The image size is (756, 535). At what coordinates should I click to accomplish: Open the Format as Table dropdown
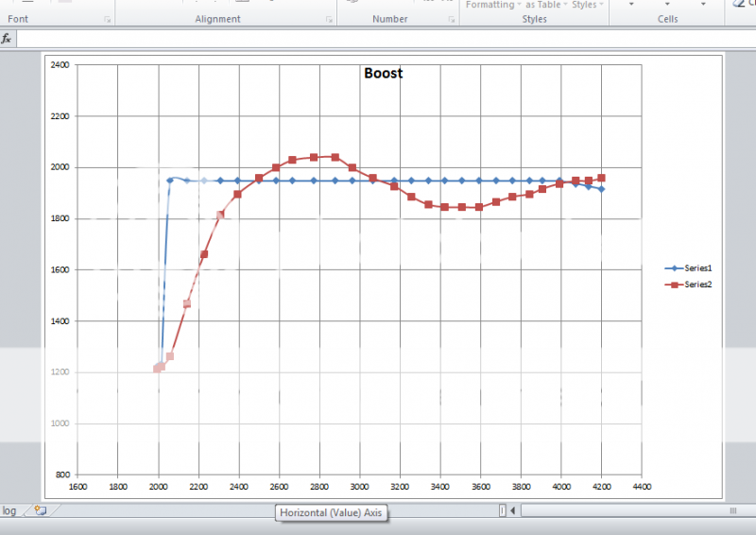tap(546, 5)
